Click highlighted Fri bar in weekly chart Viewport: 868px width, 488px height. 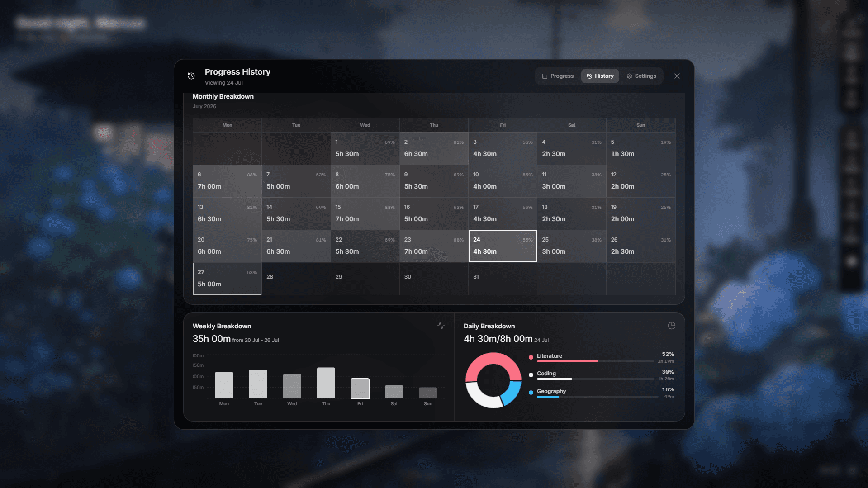coord(360,389)
